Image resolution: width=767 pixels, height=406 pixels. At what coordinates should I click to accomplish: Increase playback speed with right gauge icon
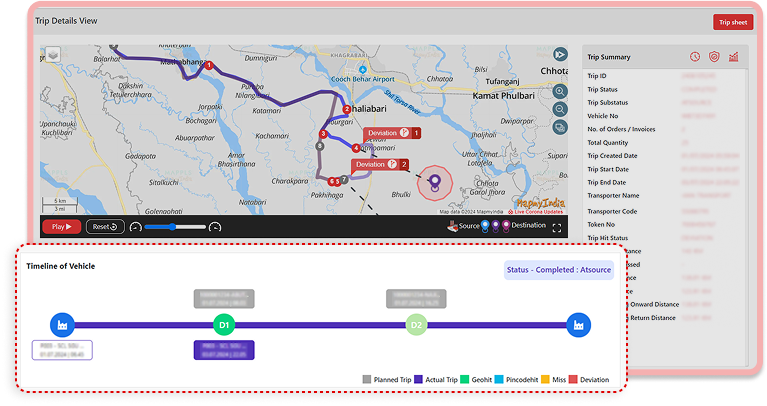click(215, 227)
